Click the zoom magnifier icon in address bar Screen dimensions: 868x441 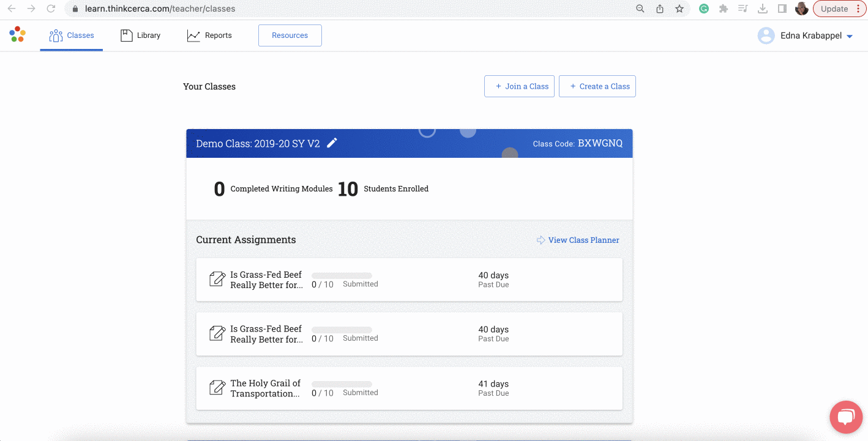640,9
